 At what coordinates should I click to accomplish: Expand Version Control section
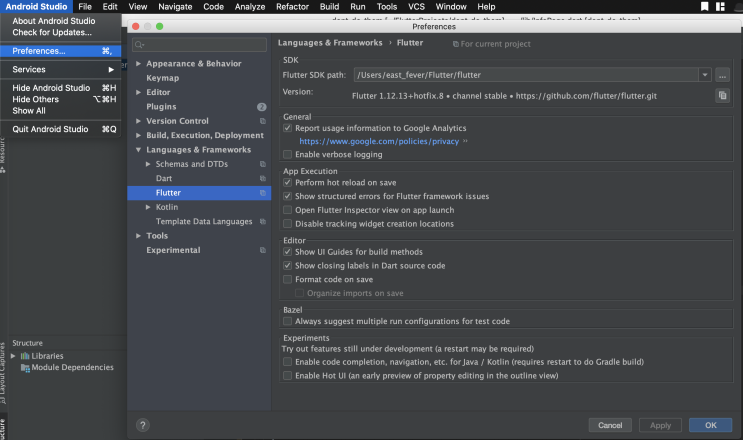pos(138,121)
